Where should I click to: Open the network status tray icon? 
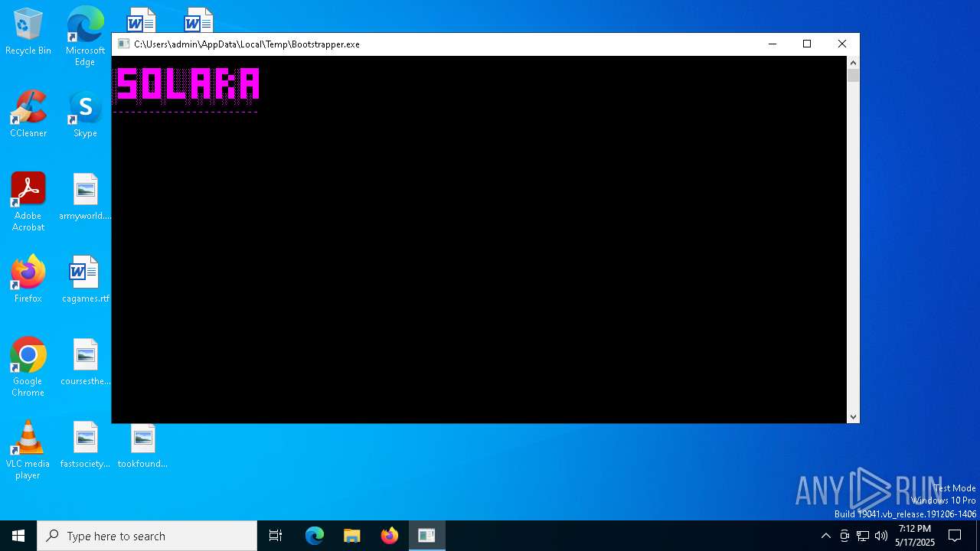[x=863, y=536]
